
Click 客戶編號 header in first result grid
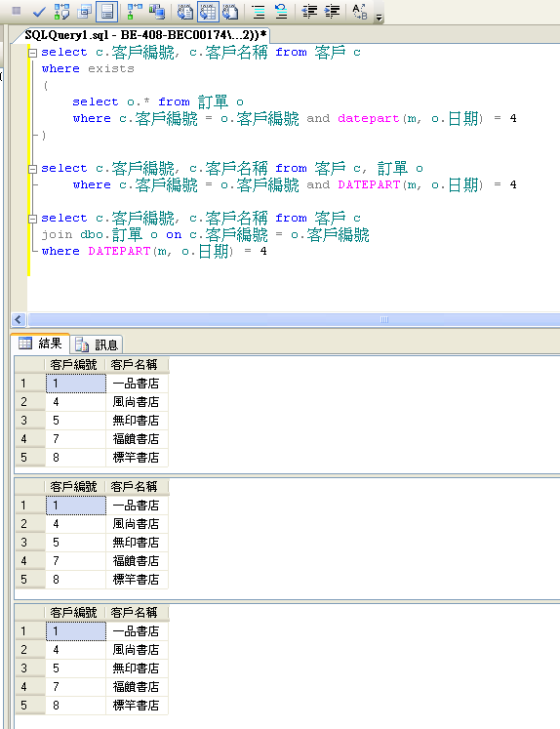[x=75, y=365]
